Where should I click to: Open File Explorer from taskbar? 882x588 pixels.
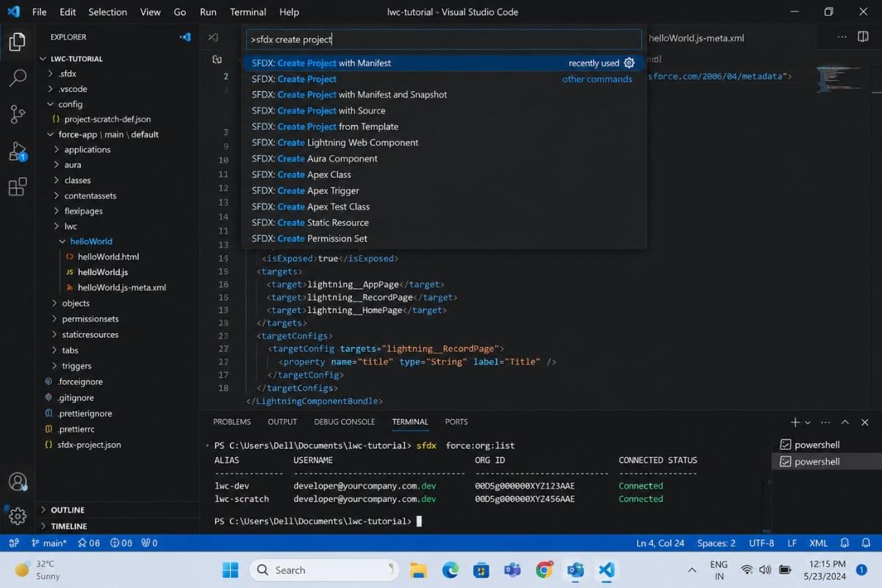tap(419, 570)
